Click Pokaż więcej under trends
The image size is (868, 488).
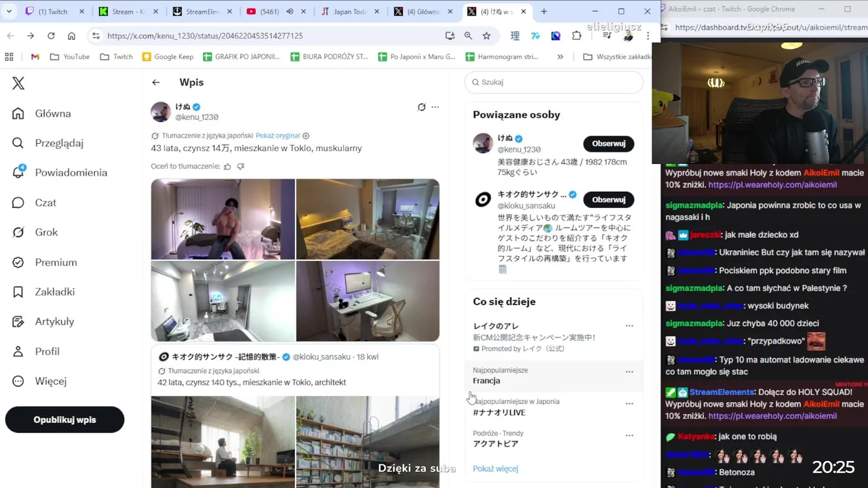click(x=495, y=468)
